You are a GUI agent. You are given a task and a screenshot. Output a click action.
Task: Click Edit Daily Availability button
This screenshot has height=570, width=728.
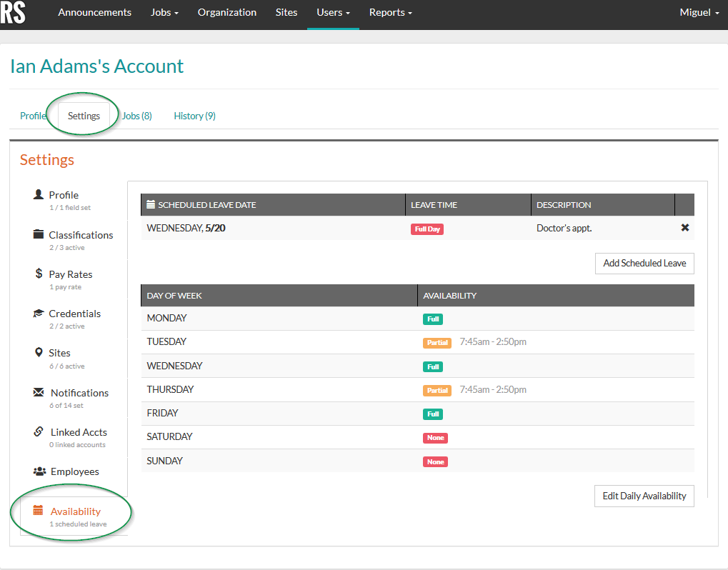644,496
